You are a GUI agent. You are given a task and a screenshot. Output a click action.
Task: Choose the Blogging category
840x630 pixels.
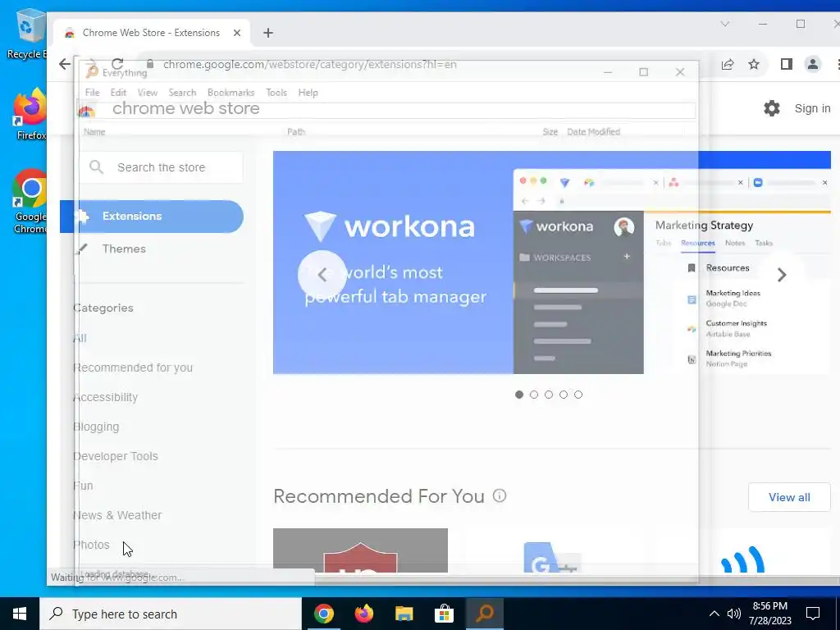pyautogui.click(x=97, y=427)
